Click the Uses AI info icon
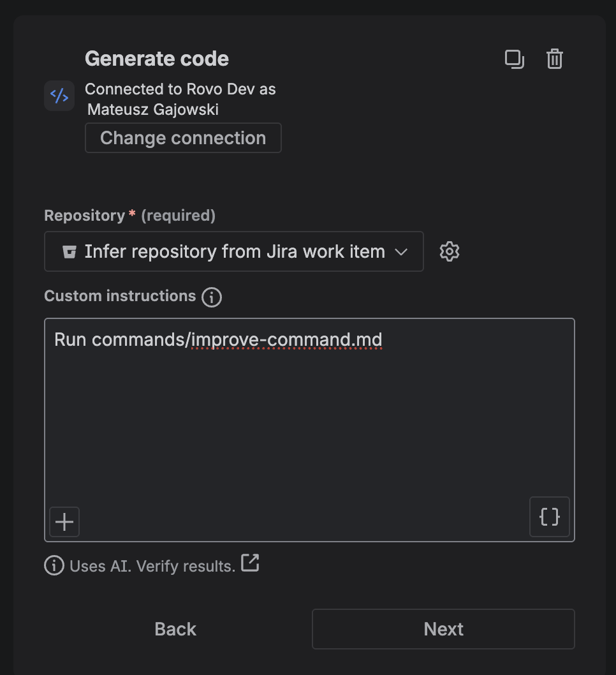This screenshot has width=616, height=675. click(x=54, y=565)
